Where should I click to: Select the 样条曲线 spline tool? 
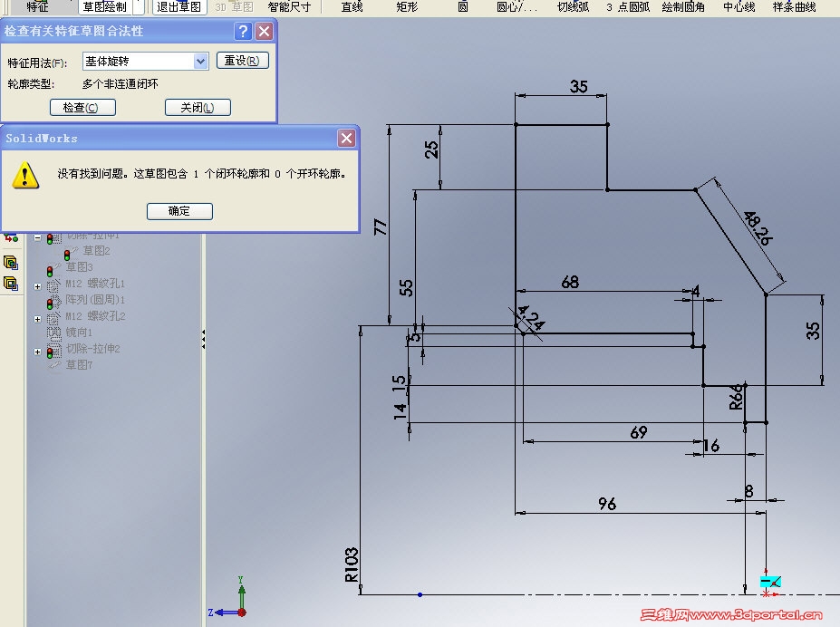coord(794,7)
